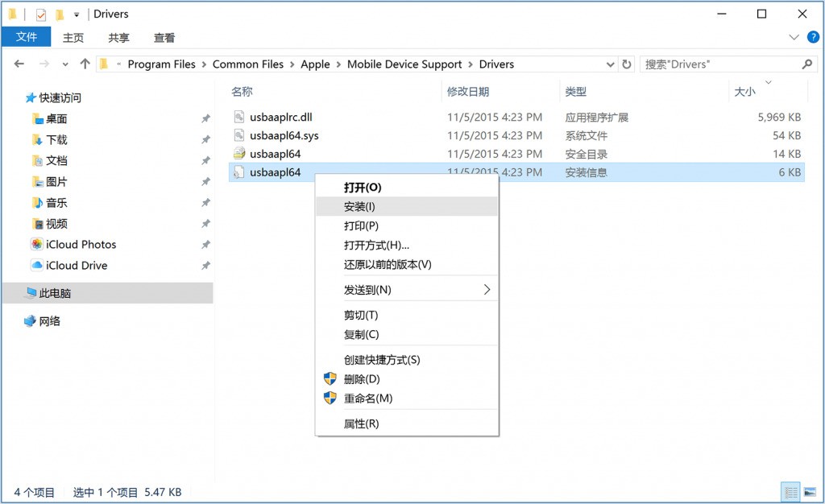825x504 pixels.
Task: Go up one folder level
Action: click(x=85, y=64)
